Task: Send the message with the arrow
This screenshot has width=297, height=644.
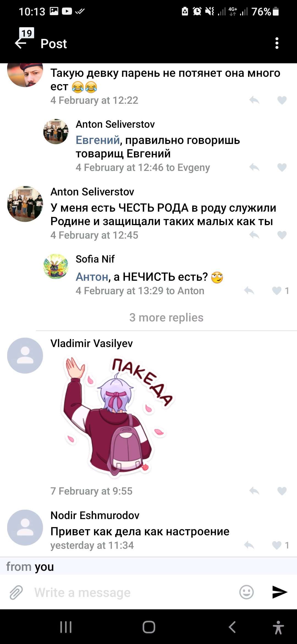Action: [280, 592]
